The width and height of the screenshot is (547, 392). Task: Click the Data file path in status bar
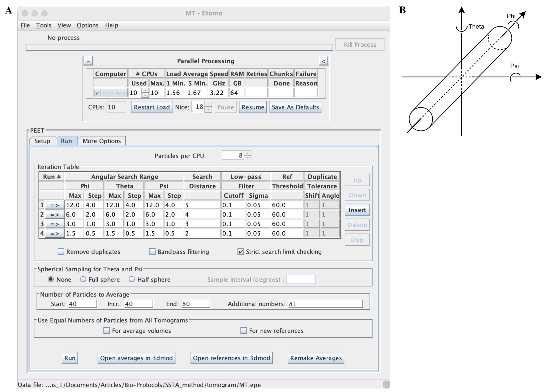(x=139, y=385)
